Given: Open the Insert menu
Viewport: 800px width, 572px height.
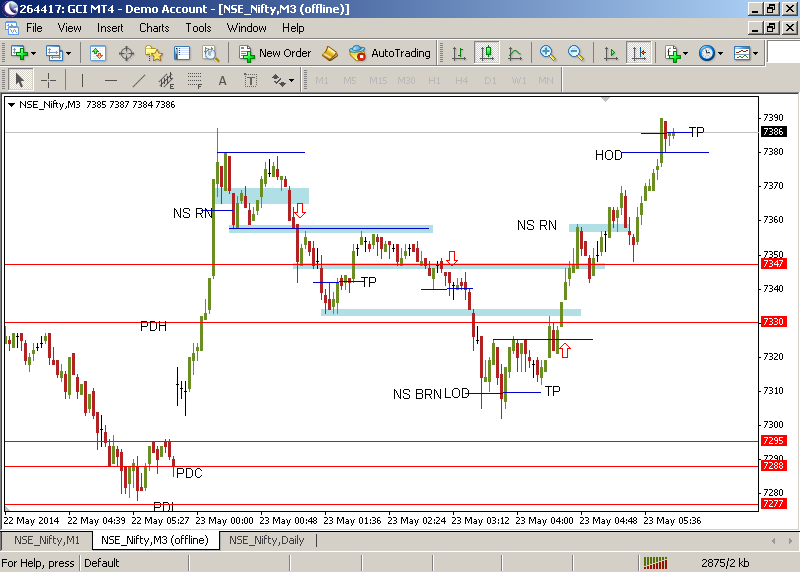Looking at the screenshot, I should 110,28.
